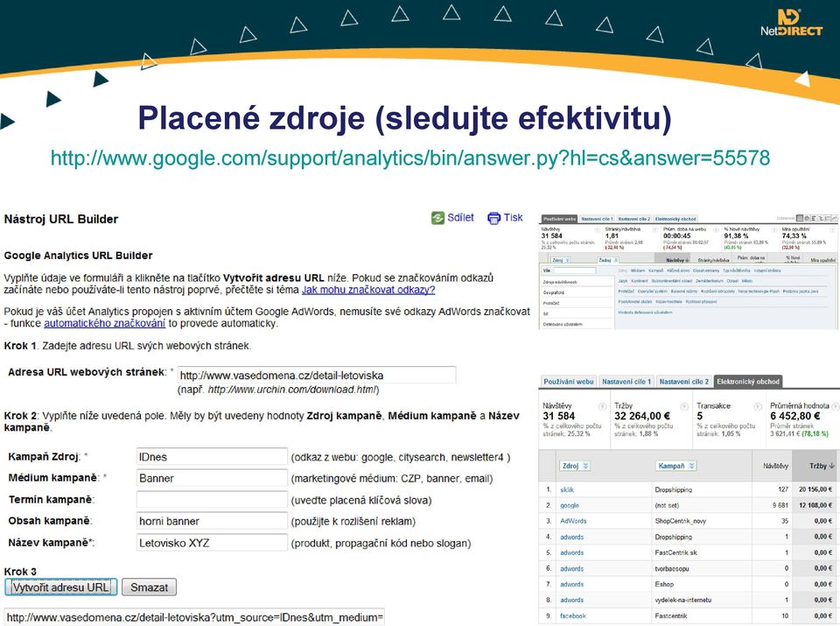The image size is (840, 626).
Task: Click the vydelek-na-internetu campaign cell
Action: (x=683, y=601)
